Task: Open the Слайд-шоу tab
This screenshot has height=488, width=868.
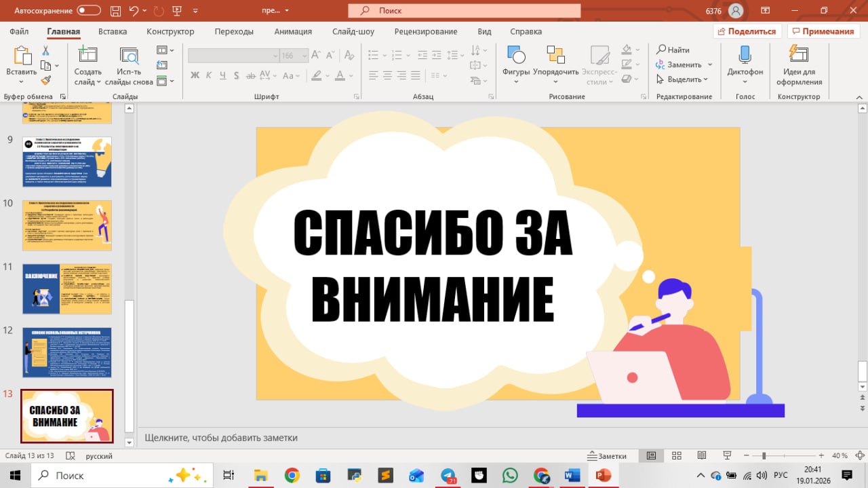Action: click(353, 31)
